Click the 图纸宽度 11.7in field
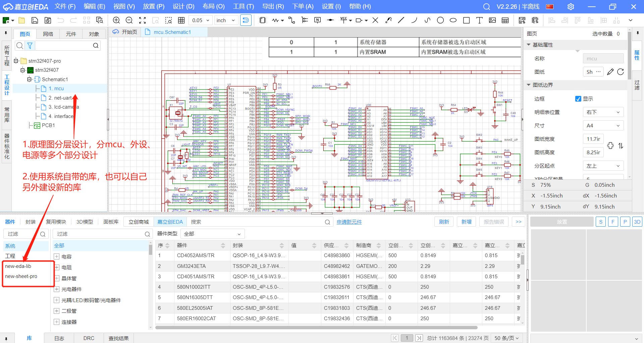The image size is (644, 343). pos(593,139)
